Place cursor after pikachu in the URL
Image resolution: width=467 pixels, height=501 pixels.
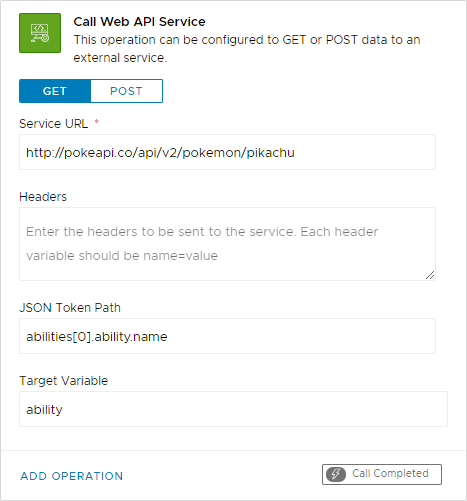tap(296, 153)
